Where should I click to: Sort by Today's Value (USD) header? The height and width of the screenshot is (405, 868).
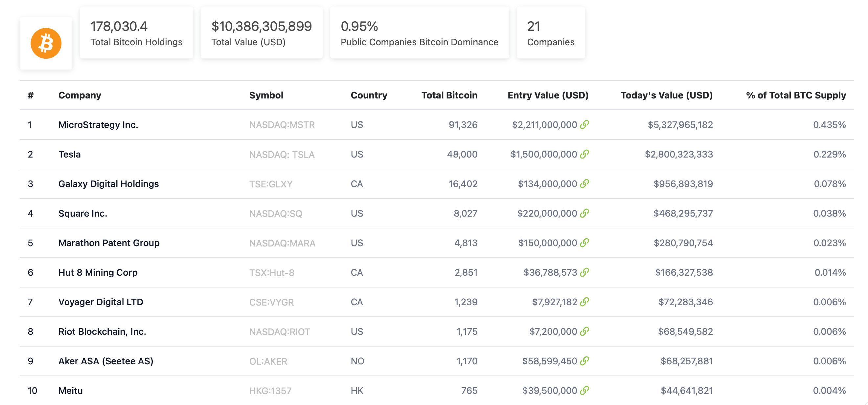(667, 95)
